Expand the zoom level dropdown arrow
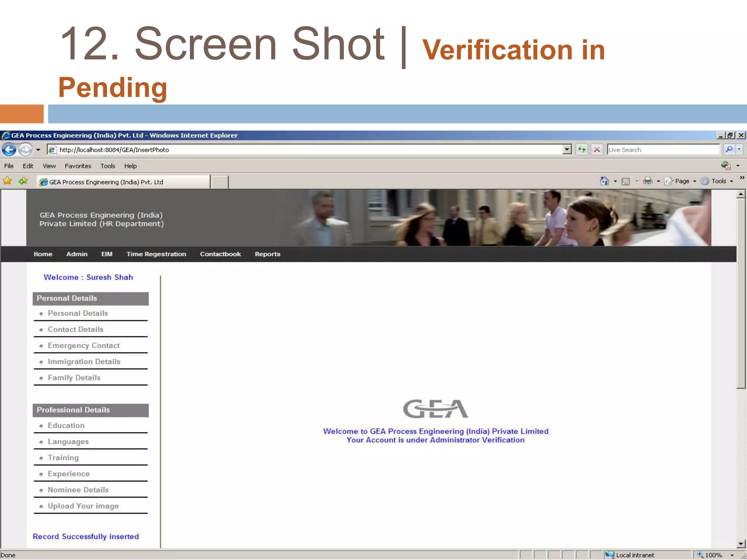Viewport: 747px width, 560px height. (x=732, y=555)
